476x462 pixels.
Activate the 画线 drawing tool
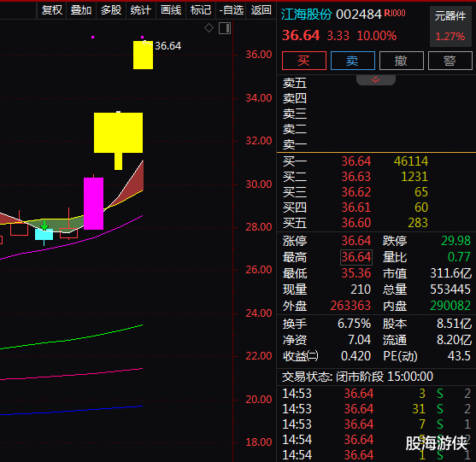[x=171, y=10]
